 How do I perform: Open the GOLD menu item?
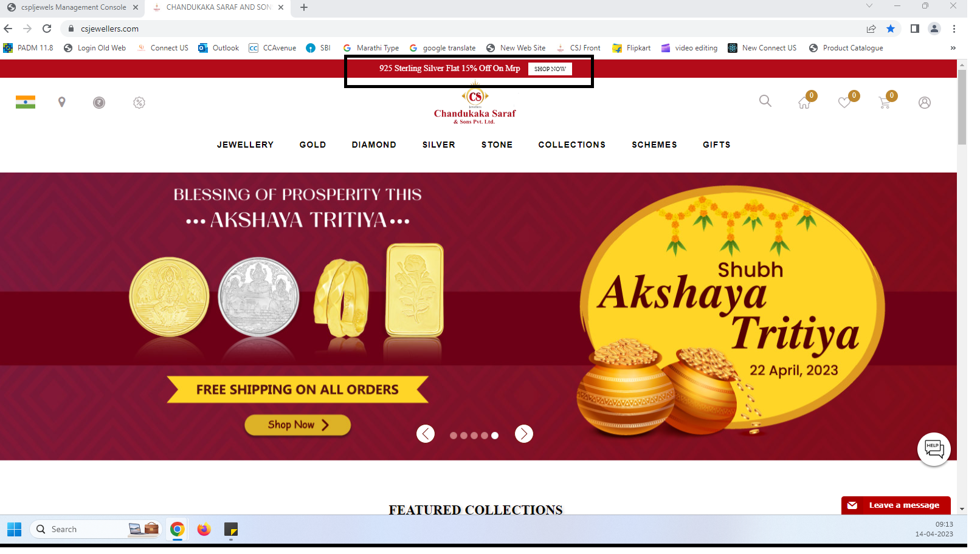[313, 145]
